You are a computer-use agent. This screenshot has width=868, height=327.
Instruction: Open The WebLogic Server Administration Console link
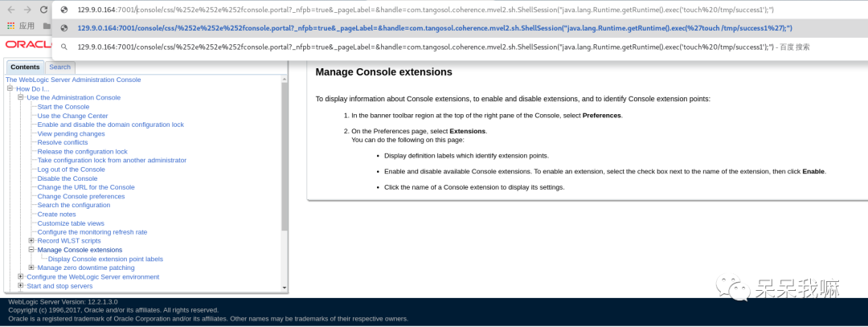73,80
